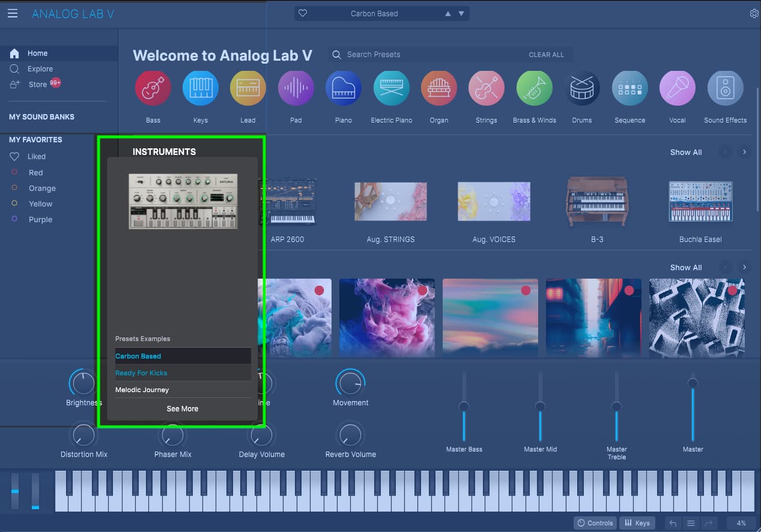
Task: Select the Electric Piano type icon
Action: pyautogui.click(x=392, y=88)
